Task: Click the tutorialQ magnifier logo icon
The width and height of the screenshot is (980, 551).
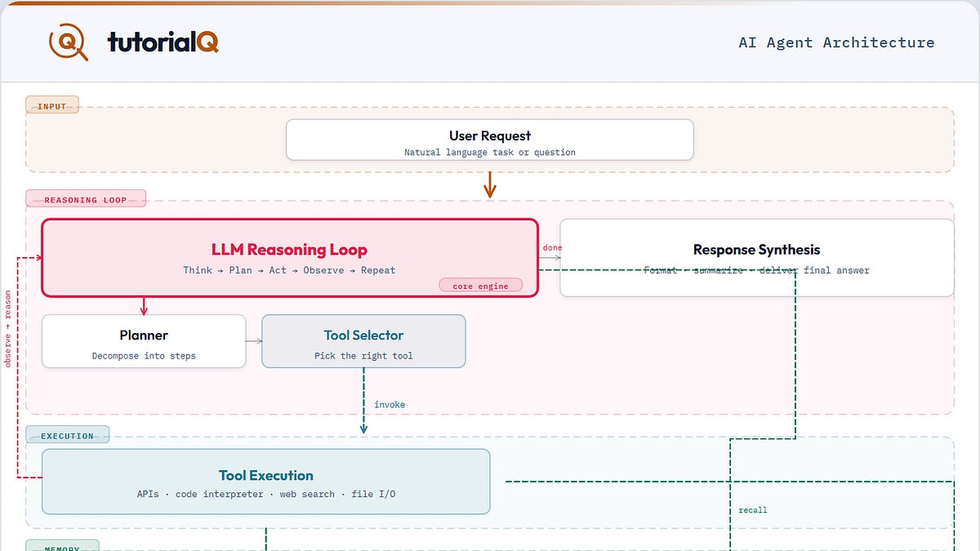Action: [x=69, y=42]
